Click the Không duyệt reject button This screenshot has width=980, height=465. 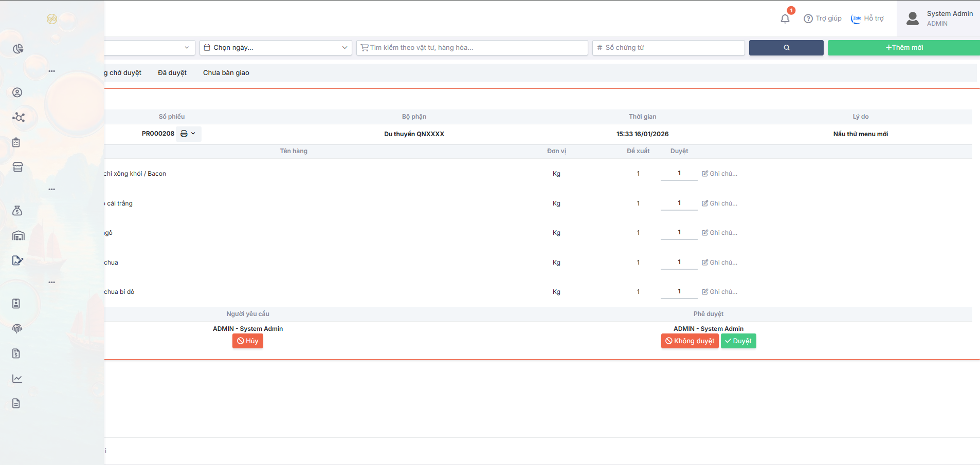689,341
